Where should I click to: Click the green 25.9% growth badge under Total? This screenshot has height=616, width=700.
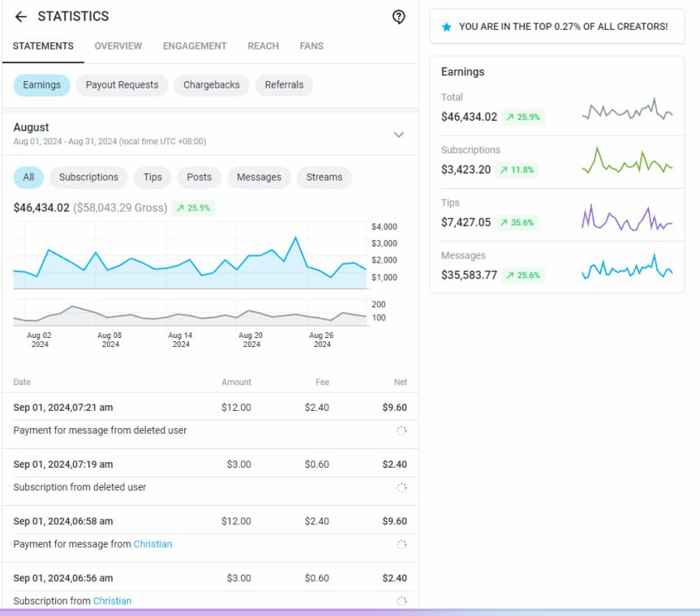pos(522,117)
